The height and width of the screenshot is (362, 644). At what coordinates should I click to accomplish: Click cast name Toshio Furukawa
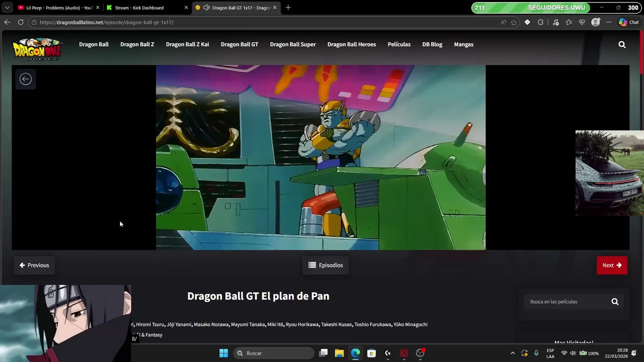(372, 324)
